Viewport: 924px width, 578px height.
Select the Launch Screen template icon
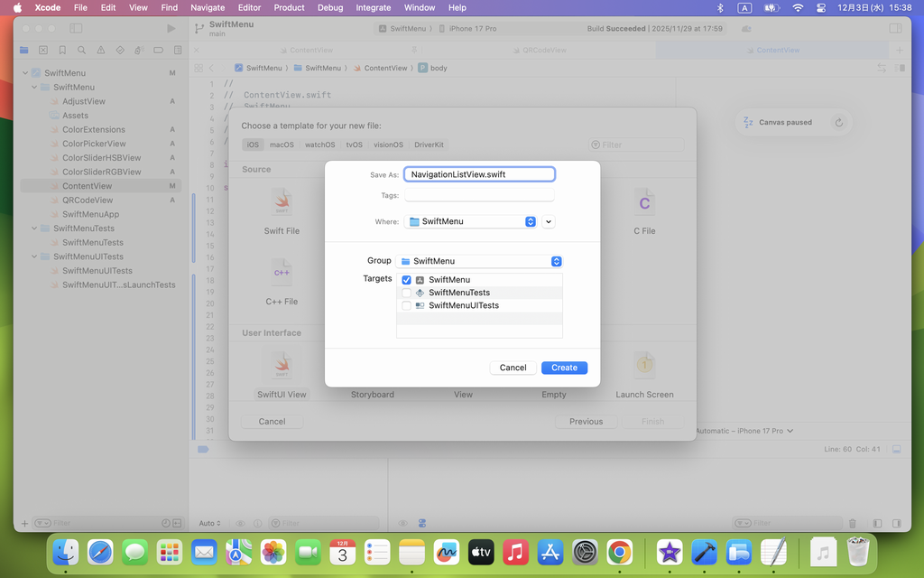(x=643, y=366)
